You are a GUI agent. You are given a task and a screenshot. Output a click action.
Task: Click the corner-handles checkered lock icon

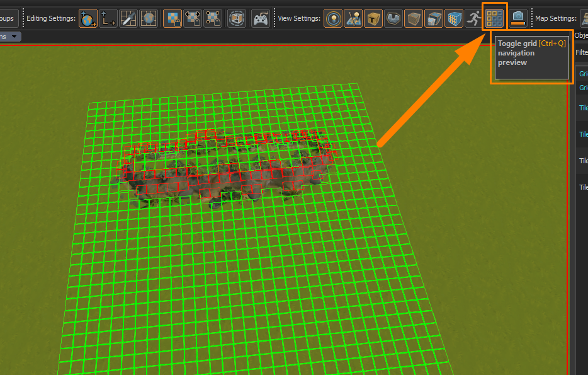click(x=213, y=19)
